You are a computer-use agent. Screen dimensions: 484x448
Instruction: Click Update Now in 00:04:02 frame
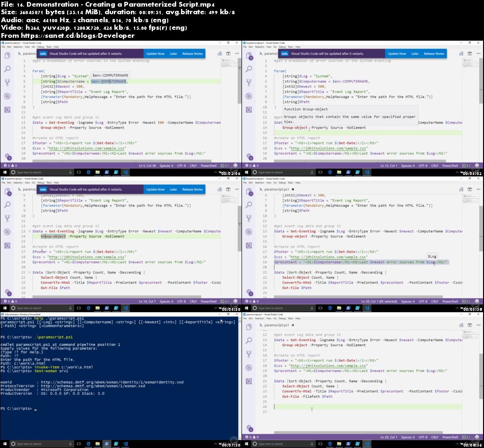point(397,54)
